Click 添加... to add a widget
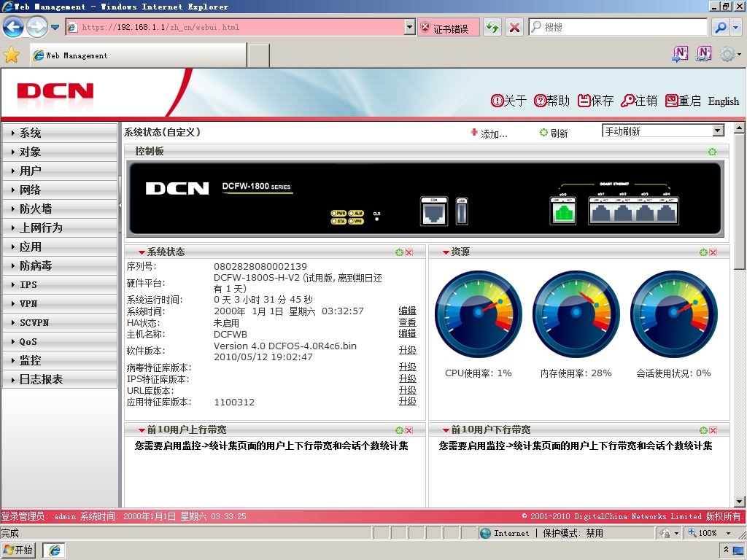 (x=489, y=133)
